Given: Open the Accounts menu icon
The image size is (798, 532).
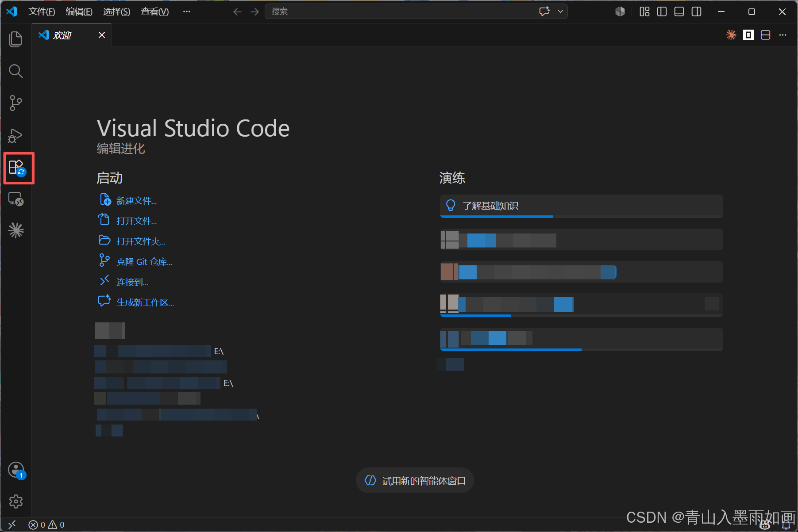Looking at the screenshot, I should coord(16,470).
